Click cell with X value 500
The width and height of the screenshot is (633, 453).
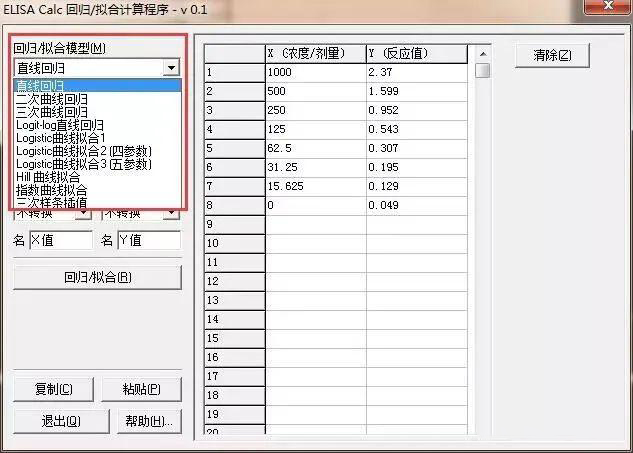(x=316, y=92)
